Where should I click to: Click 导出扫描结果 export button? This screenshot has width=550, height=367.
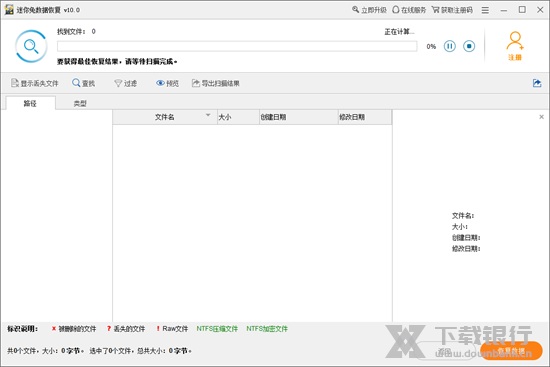tap(215, 83)
